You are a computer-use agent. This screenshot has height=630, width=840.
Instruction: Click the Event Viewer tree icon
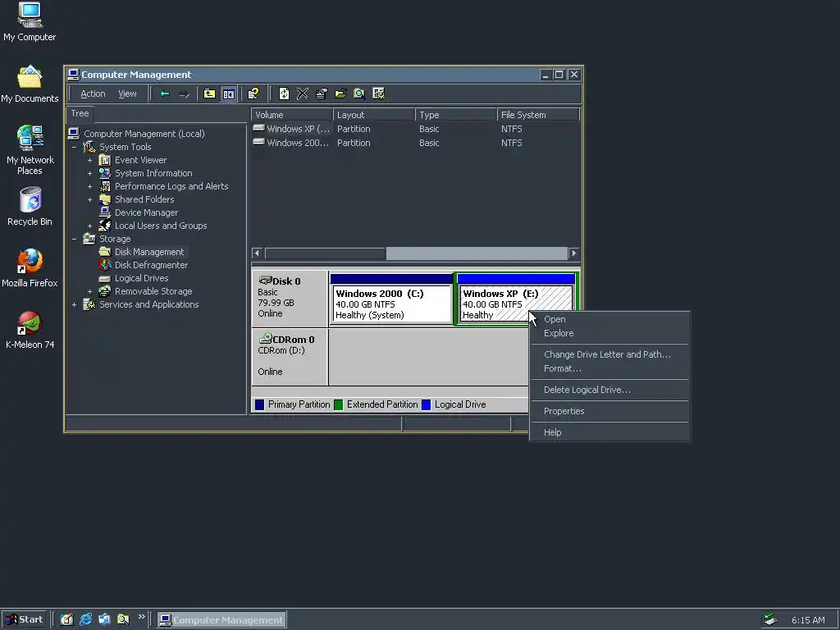pos(105,160)
